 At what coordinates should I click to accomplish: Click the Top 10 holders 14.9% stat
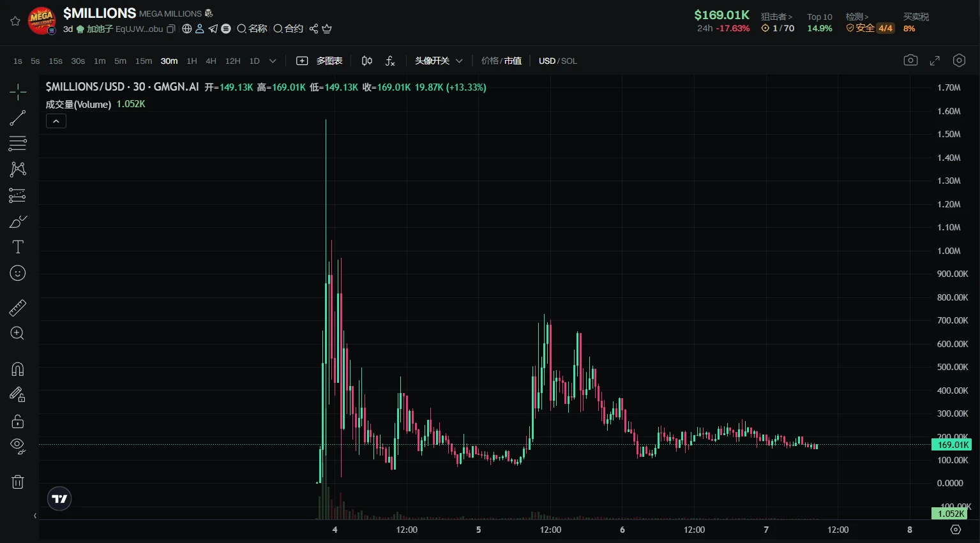tap(820, 22)
